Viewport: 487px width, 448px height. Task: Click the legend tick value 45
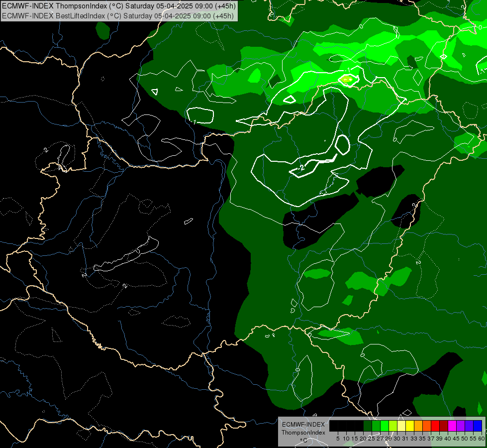click(456, 439)
